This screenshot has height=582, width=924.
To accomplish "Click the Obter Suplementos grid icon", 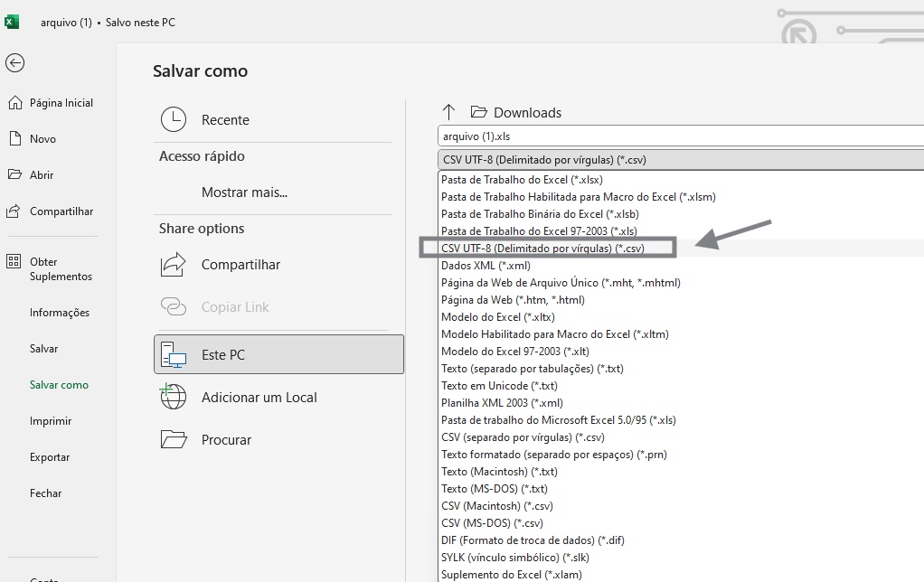I will pos(14,262).
